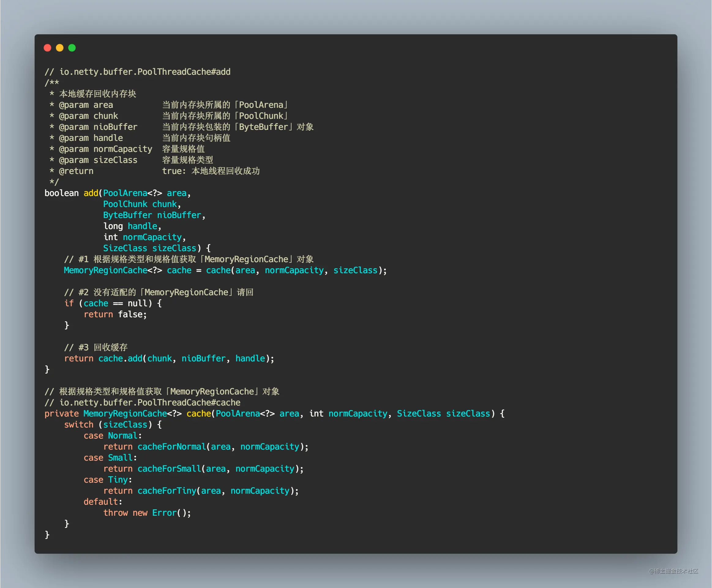Viewport: 712px width, 588px height.
Task: Click the "MemoryRegionCache<?> cache = cache(" assignment line
Action: 226,270
